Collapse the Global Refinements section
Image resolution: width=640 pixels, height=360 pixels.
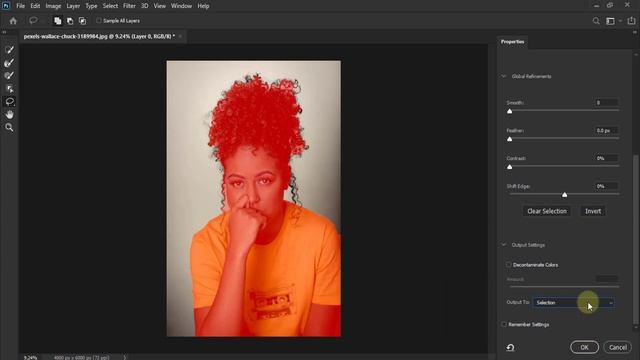tap(504, 76)
